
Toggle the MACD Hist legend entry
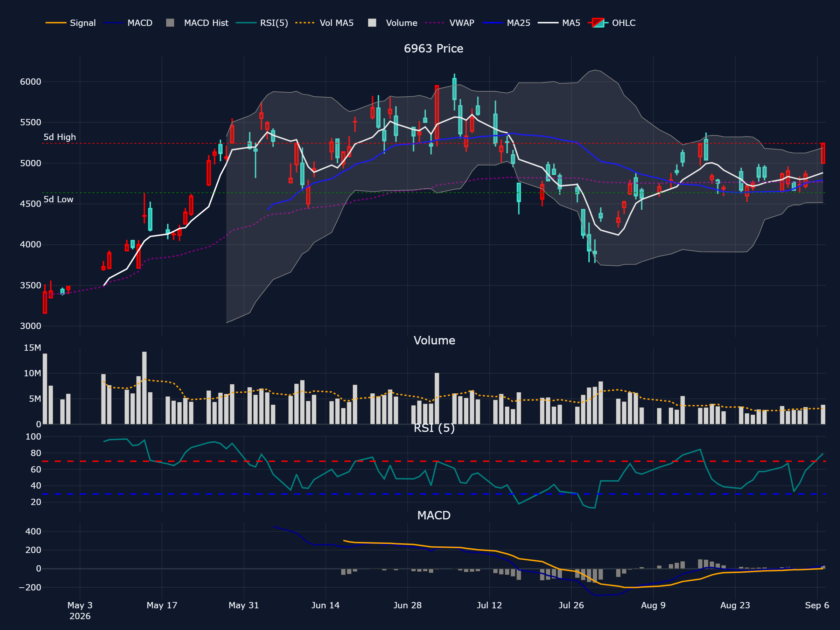click(197, 23)
